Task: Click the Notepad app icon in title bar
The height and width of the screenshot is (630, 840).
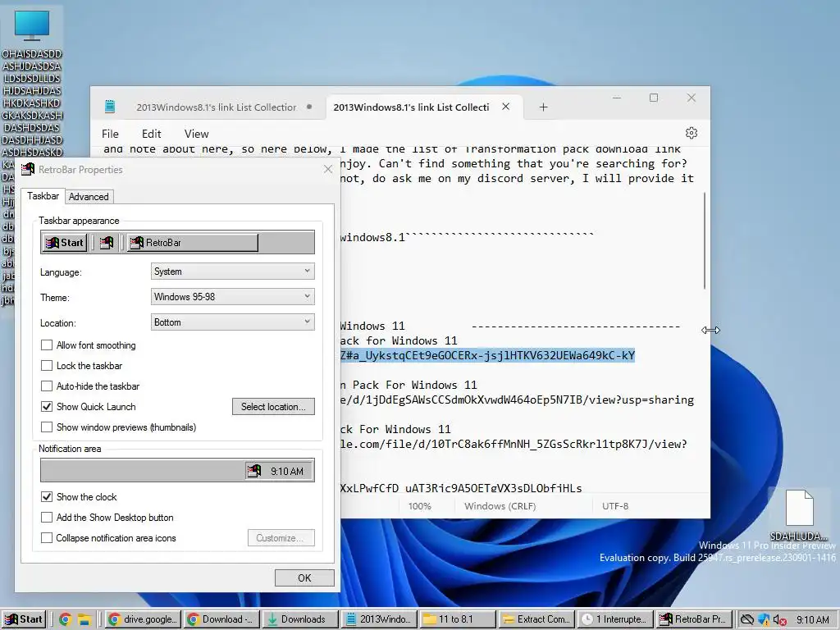Action: [x=110, y=107]
